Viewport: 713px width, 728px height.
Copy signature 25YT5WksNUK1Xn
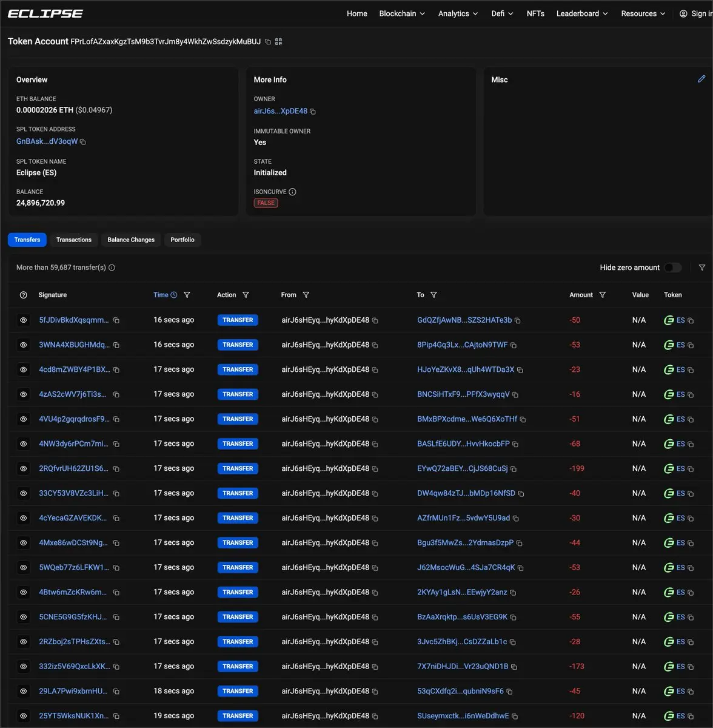pos(116,716)
